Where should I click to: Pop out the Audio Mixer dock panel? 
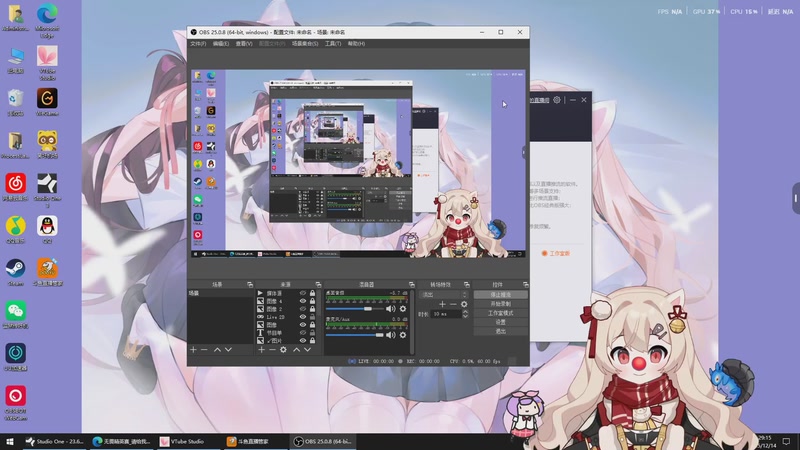click(x=412, y=285)
